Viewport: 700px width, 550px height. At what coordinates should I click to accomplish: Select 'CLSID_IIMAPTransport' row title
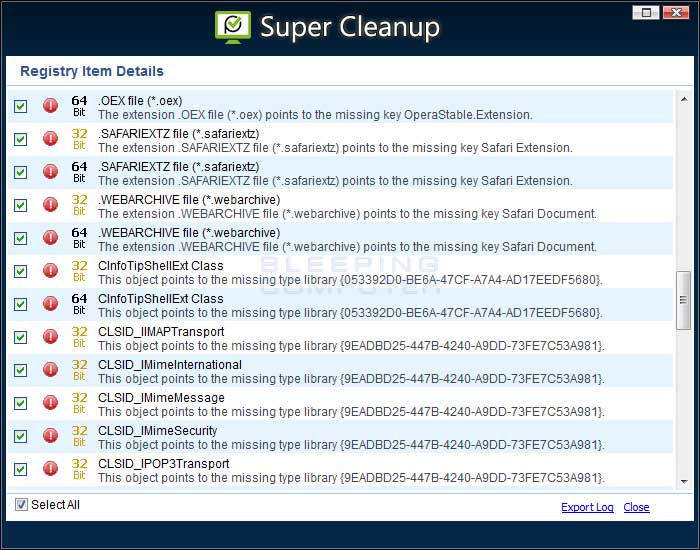(161, 332)
